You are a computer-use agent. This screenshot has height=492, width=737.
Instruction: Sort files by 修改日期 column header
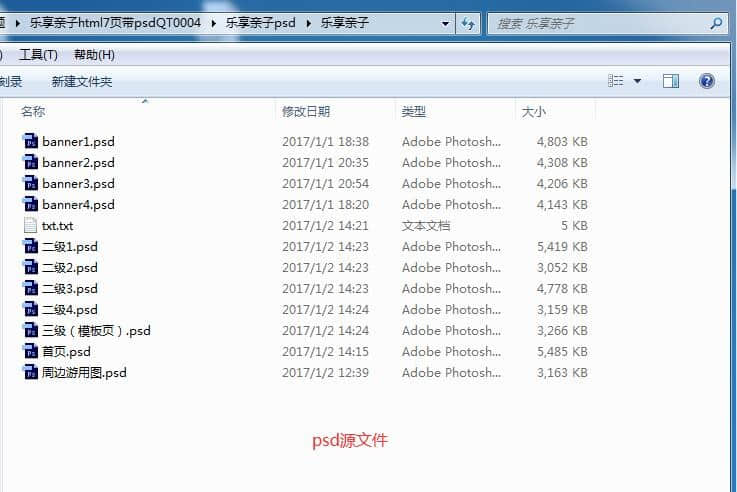pyautogui.click(x=306, y=112)
